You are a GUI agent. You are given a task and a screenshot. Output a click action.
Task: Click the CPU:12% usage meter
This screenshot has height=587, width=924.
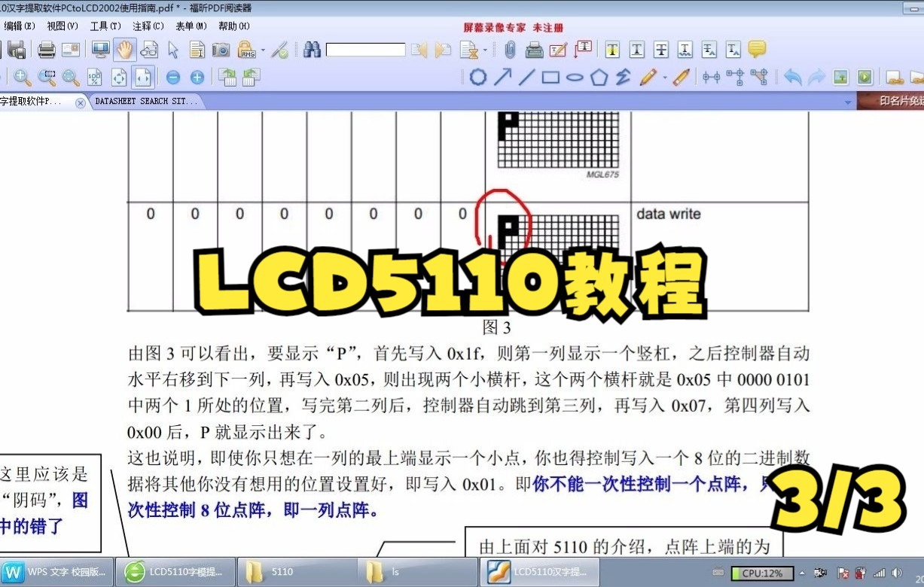click(x=761, y=573)
